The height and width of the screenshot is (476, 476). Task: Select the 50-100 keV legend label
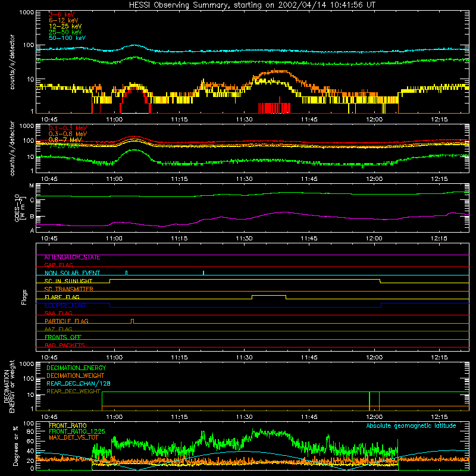pyautogui.click(x=67, y=38)
